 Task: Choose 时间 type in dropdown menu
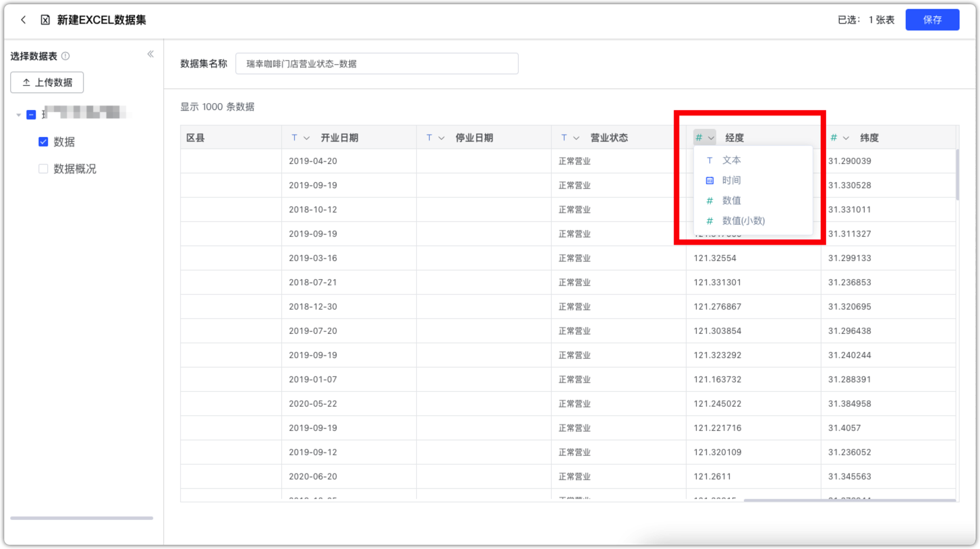pyautogui.click(x=753, y=180)
